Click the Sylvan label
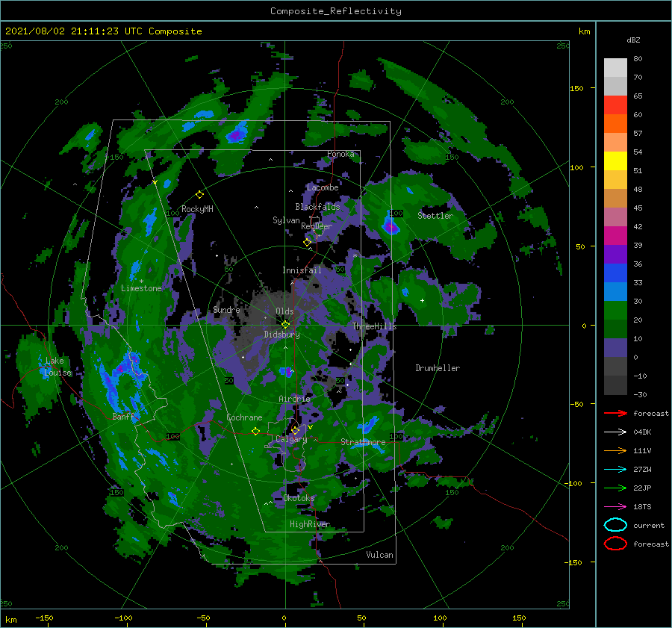The width and height of the screenshot is (672, 628). (286, 220)
